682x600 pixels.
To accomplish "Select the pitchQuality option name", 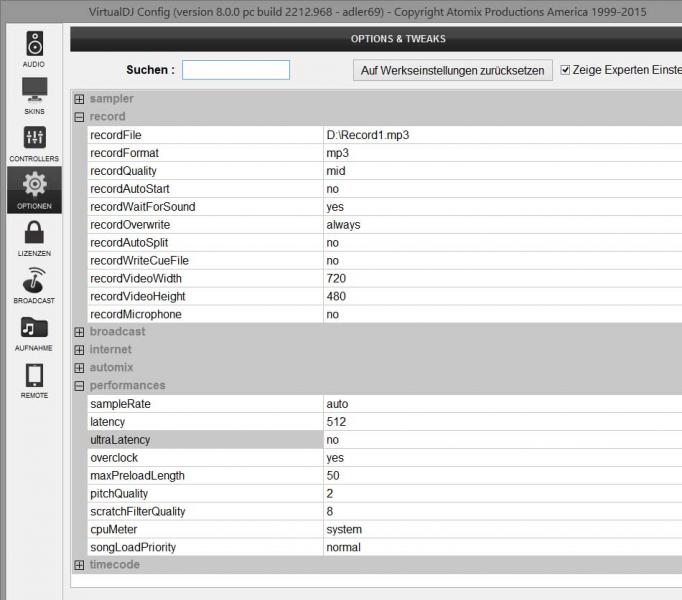I will pyautogui.click(x=119, y=493).
